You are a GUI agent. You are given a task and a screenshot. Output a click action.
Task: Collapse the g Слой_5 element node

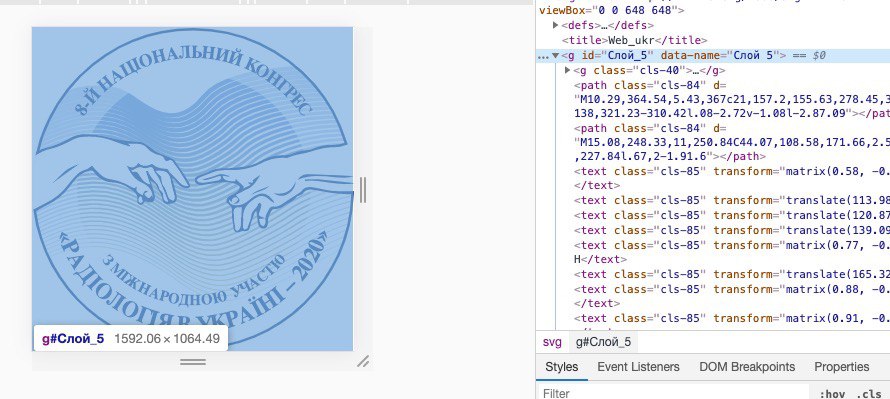556,56
